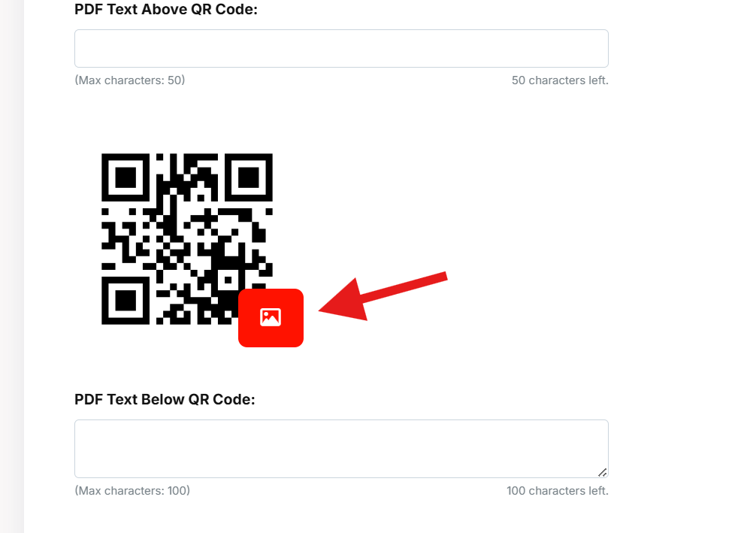Click the textarea resize handle grip
756x533 pixels.
click(x=602, y=472)
